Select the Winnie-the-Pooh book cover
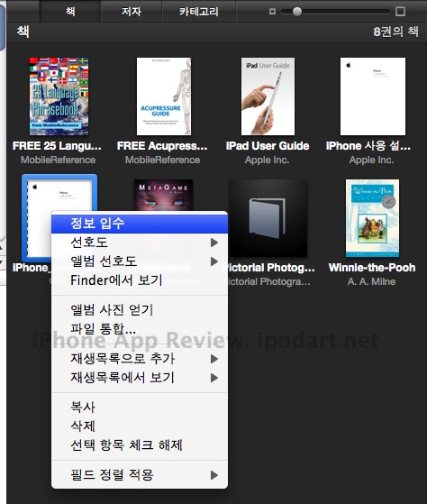The width and height of the screenshot is (427, 504). 372,218
